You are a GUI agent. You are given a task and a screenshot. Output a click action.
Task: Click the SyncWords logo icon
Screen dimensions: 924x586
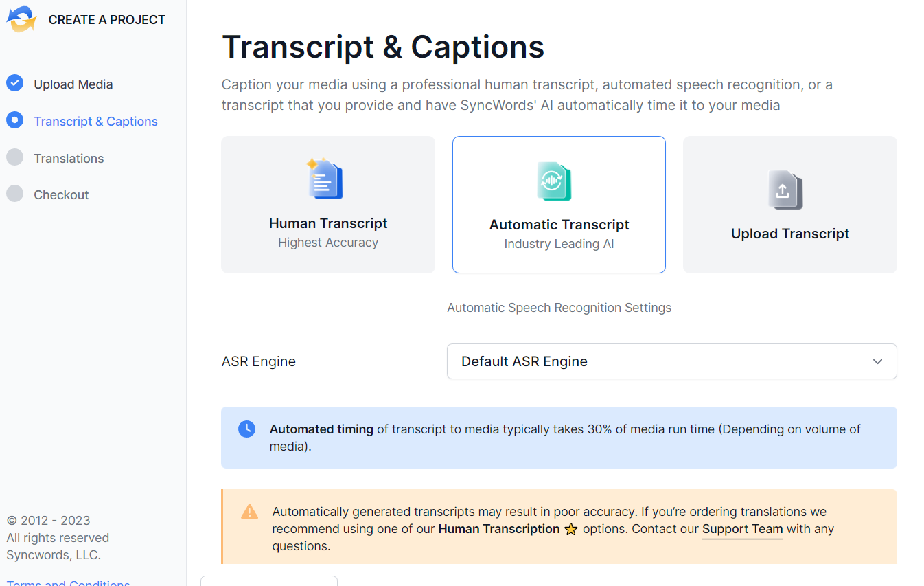[21, 19]
